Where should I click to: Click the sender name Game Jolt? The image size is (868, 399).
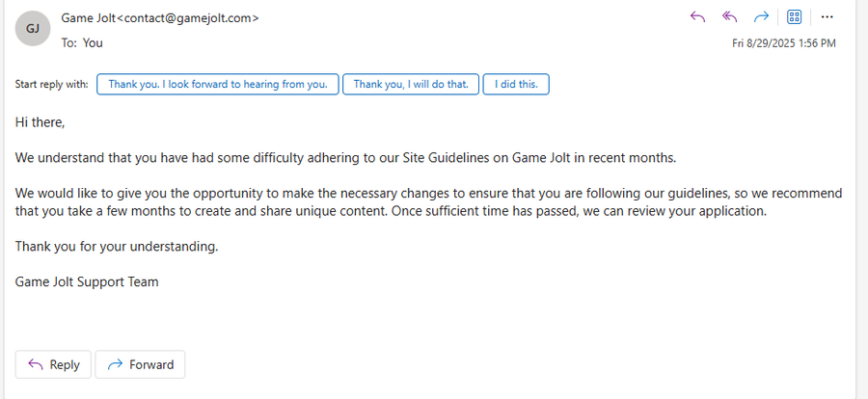point(89,18)
